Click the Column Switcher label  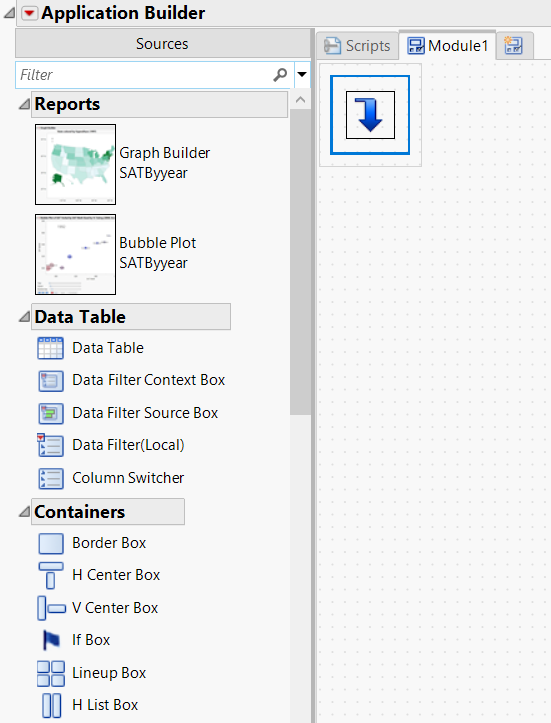pos(128,478)
